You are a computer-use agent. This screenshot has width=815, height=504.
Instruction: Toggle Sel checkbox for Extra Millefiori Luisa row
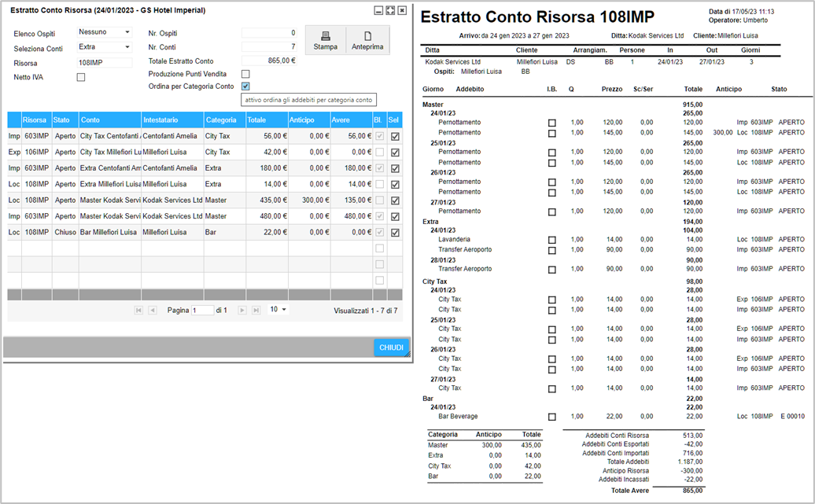(395, 185)
